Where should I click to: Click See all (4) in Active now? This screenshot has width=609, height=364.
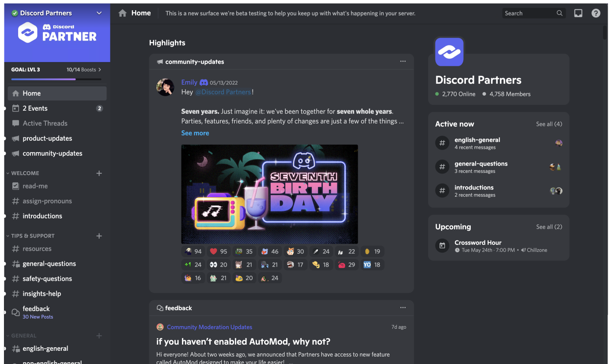coord(549,124)
